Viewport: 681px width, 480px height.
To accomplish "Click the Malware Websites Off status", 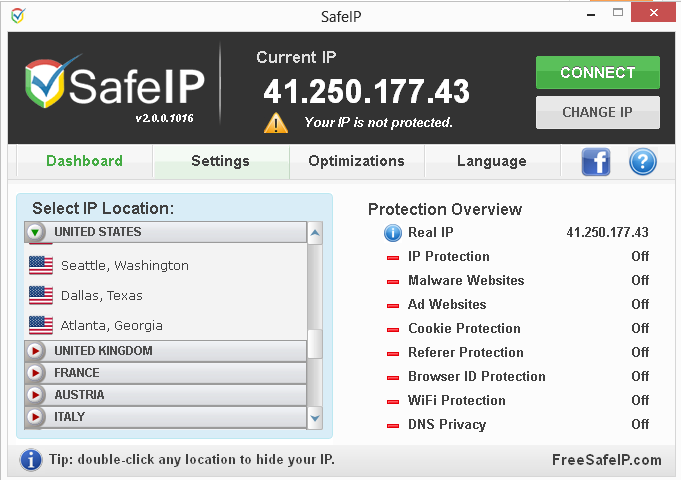I will [x=640, y=280].
